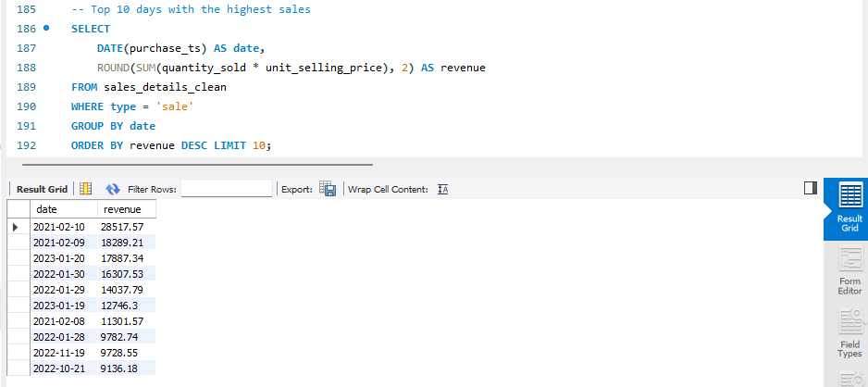Select cell 14037.79
The image size is (868, 387).
tap(127, 290)
